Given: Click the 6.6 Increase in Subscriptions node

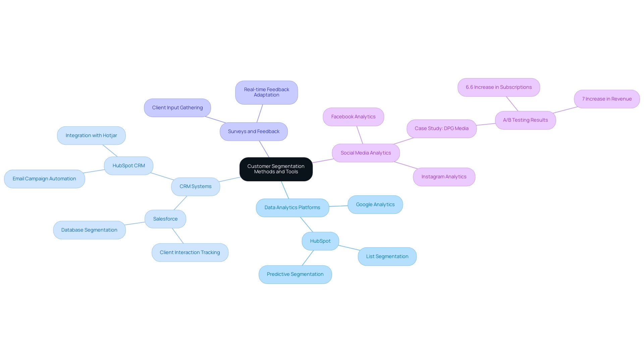Looking at the screenshot, I should [x=498, y=87].
